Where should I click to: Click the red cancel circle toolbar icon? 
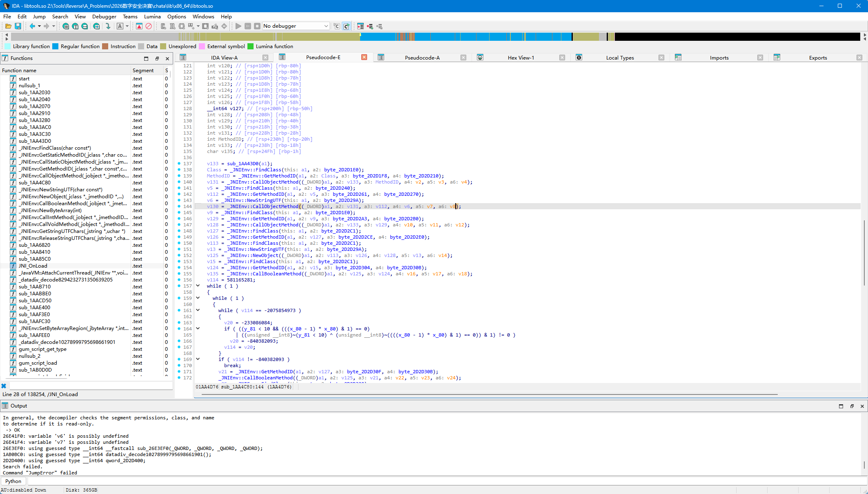[149, 26]
